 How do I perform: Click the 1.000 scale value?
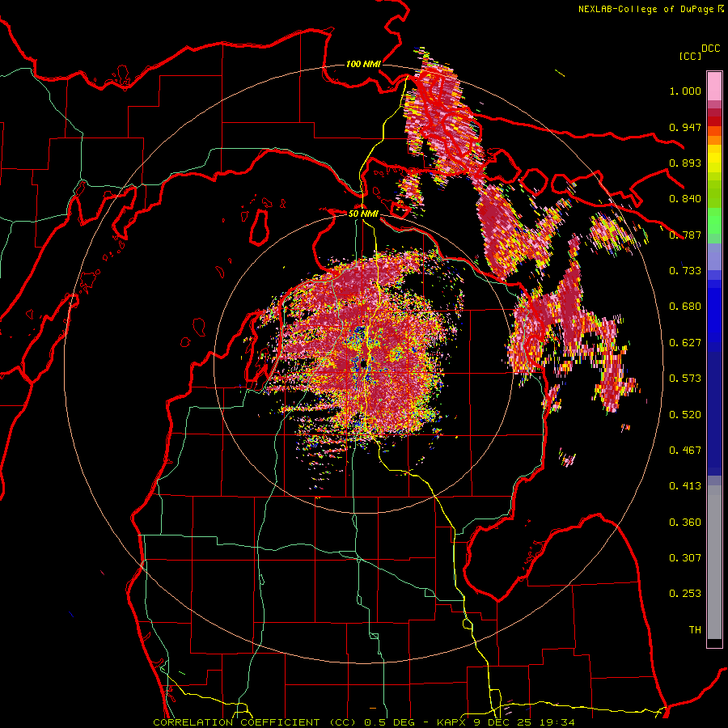click(685, 91)
